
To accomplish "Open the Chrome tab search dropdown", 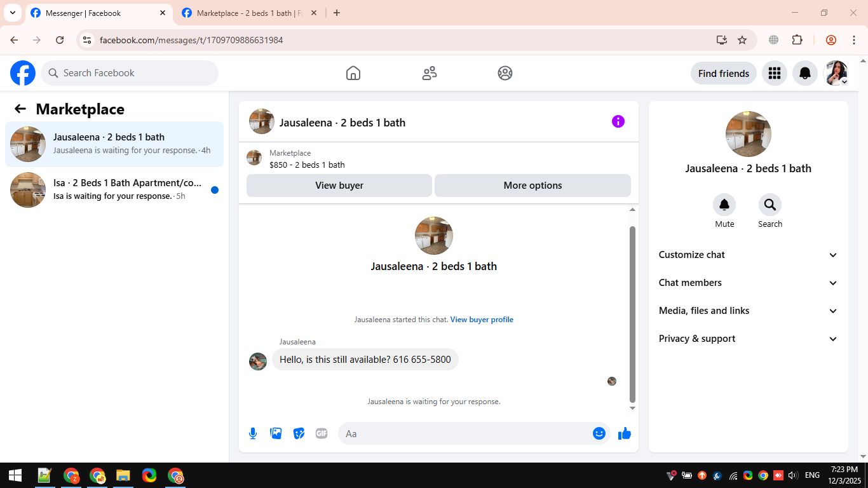I will pyautogui.click(x=12, y=13).
